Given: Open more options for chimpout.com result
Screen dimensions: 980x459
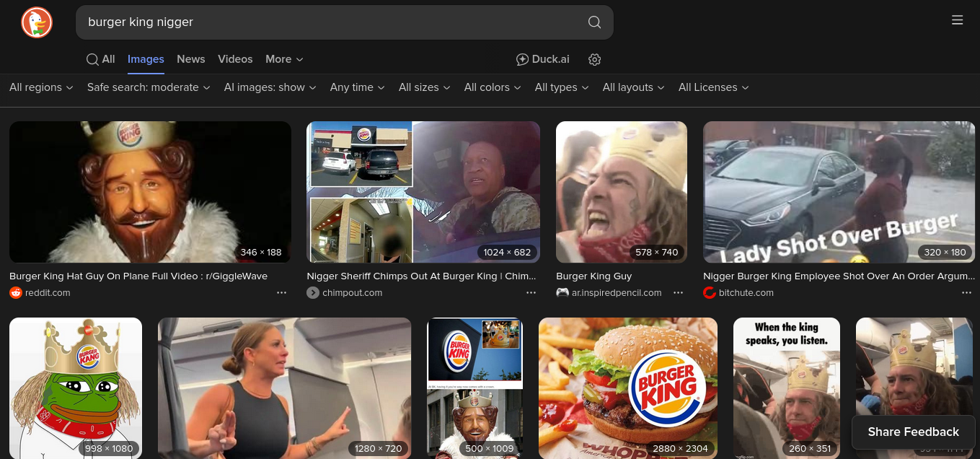Looking at the screenshot, I should pos(531,293).
